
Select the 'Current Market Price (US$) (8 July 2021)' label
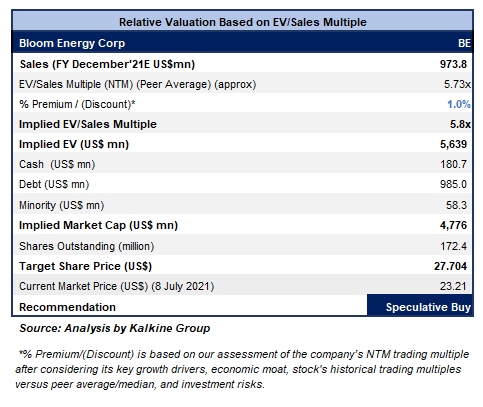pos(116,286)
